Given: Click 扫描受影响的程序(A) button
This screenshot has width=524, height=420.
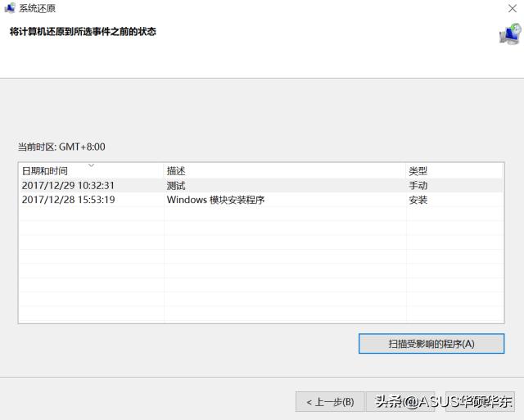Looking at the screenshot, I should click(x=431, y=344).
